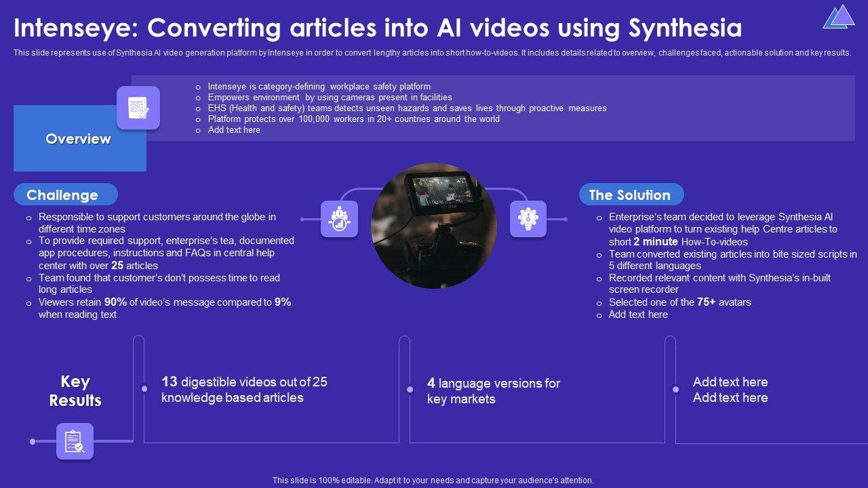Select the Challenge team-gear icon
The height and width of the screenshot is (488, 868).
(340, 219)
